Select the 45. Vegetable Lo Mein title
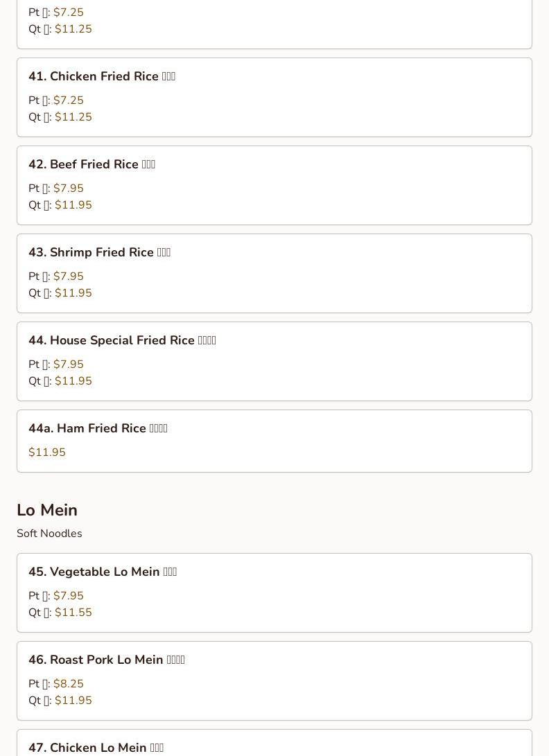 click(x=103, y=572)
